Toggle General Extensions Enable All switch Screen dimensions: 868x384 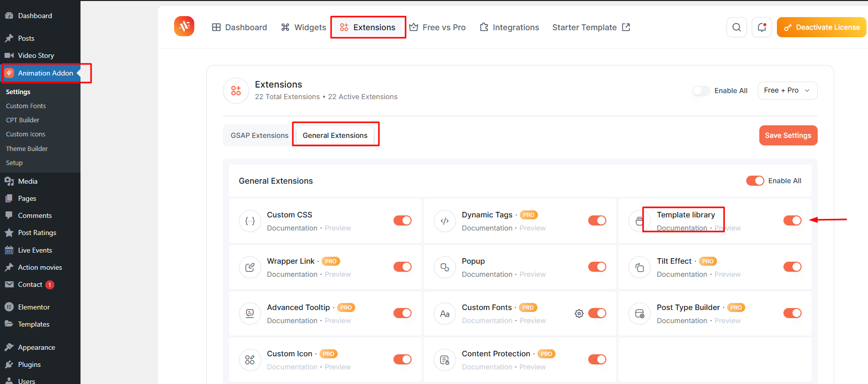755,181
